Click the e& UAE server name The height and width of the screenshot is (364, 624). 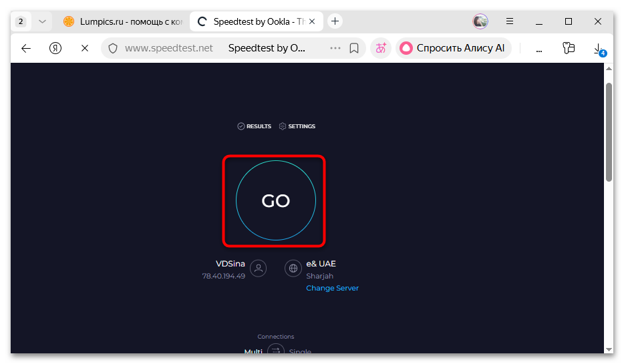coord(321,264)
